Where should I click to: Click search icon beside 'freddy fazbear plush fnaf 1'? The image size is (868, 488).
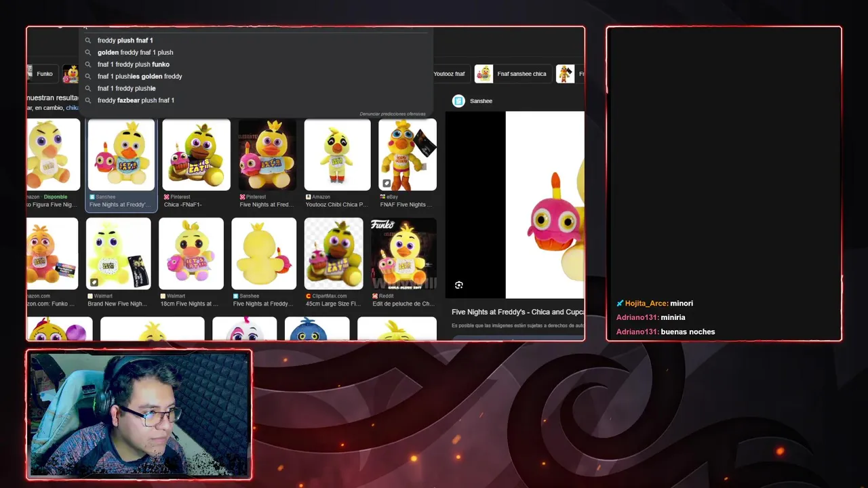click(87, 100)
